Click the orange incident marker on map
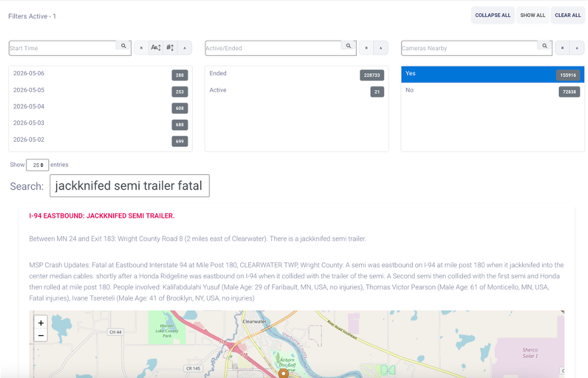Viewport: 588px width, 378px height. (283, 373)
